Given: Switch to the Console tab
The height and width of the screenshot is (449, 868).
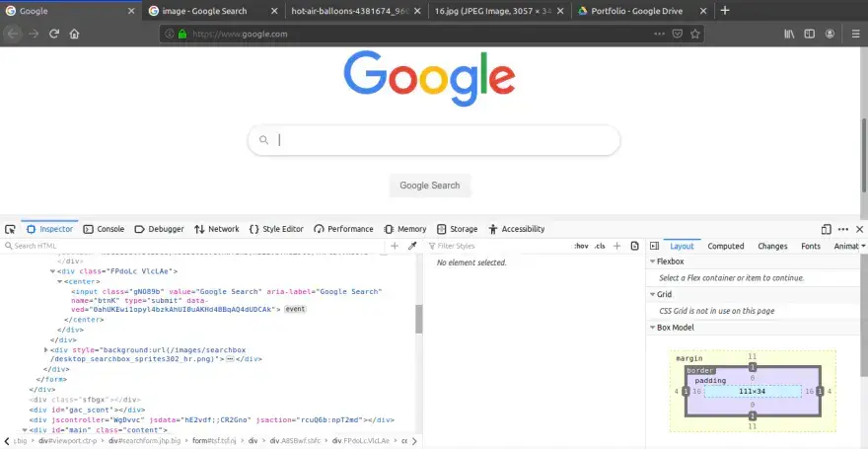Looking at the screenshot, I should pyautogui.click(x=104, y=229).
